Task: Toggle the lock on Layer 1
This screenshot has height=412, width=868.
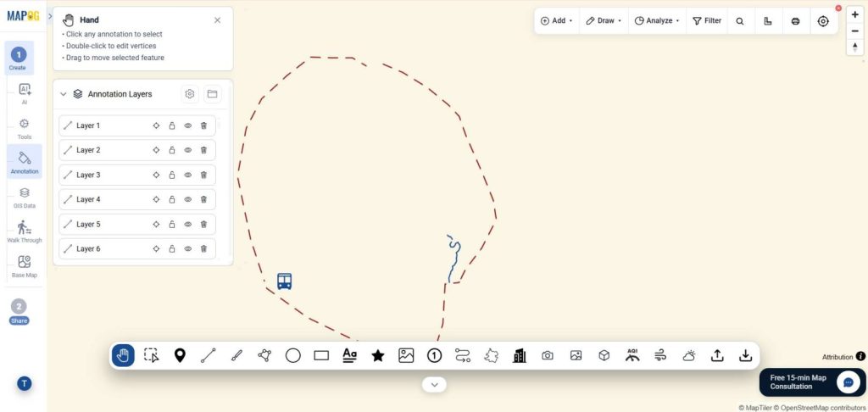Action: point(171,125)
